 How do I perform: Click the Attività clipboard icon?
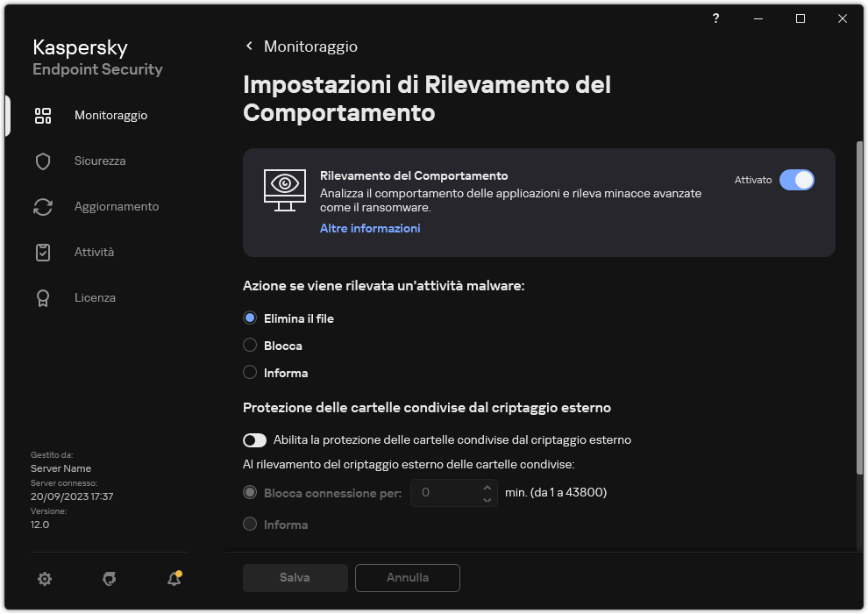(x=43, y=252)
